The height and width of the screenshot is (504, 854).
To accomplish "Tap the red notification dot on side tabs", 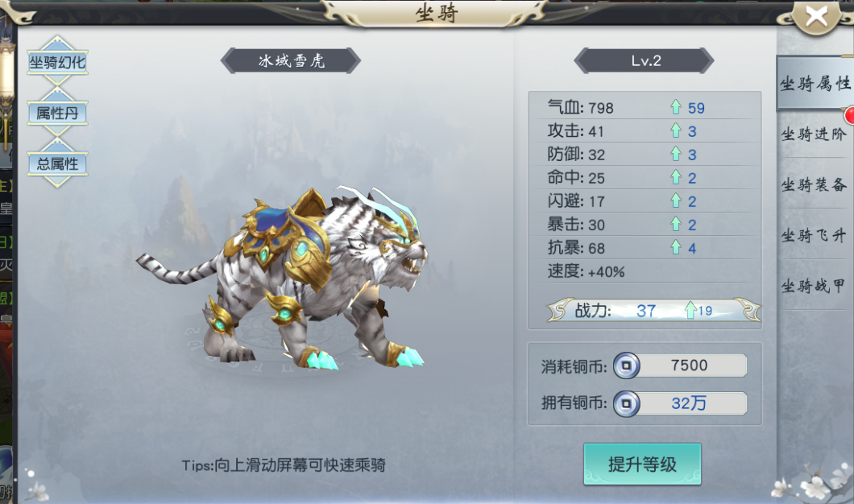I will click(849, 115).
